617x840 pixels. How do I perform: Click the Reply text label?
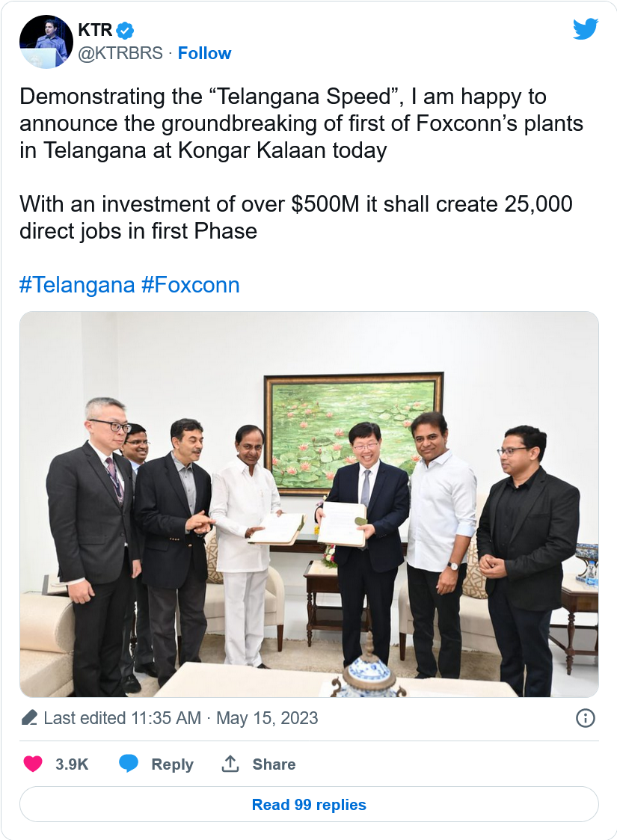pyautogui.click(x=172, y=764)
